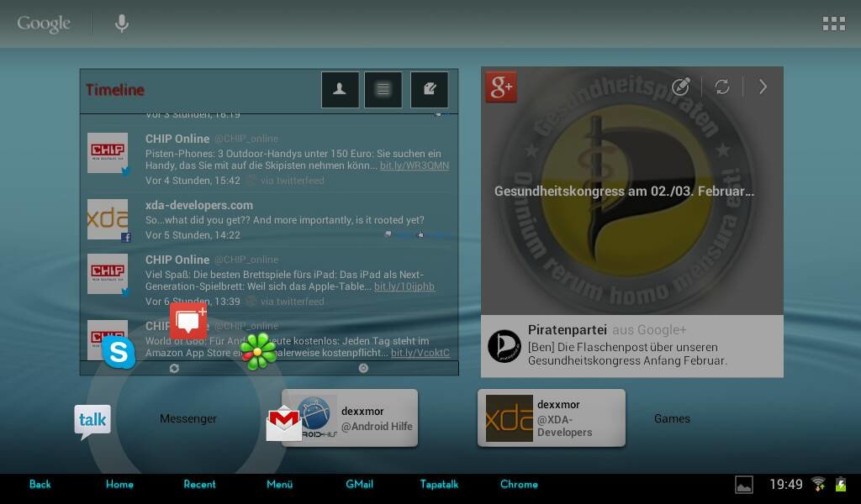Refresh the Google+ widget
The image size is (861, 504).
point(721,87)
